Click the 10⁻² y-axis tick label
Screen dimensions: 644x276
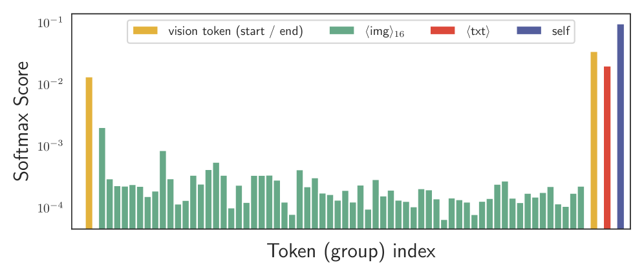coord(49,85)
